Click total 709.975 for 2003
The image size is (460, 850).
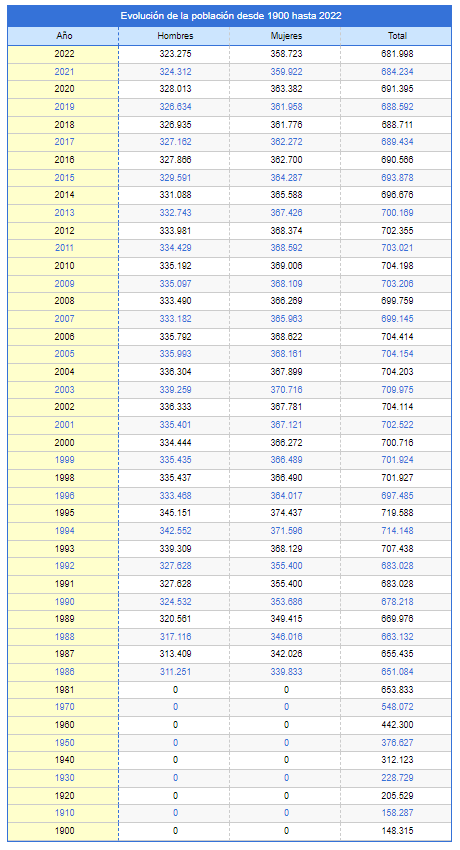pyautogui.click(x=397, y=390)
